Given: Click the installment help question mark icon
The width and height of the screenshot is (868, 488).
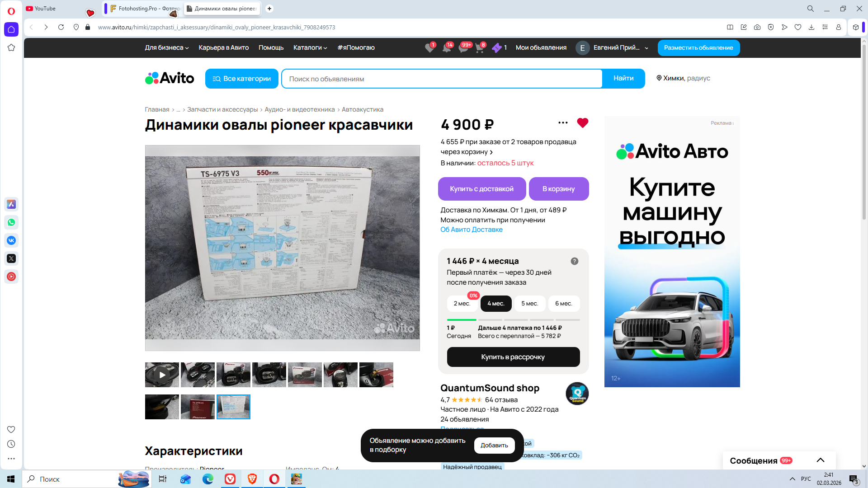Looking at the screenshot, I should pos(574,261).
